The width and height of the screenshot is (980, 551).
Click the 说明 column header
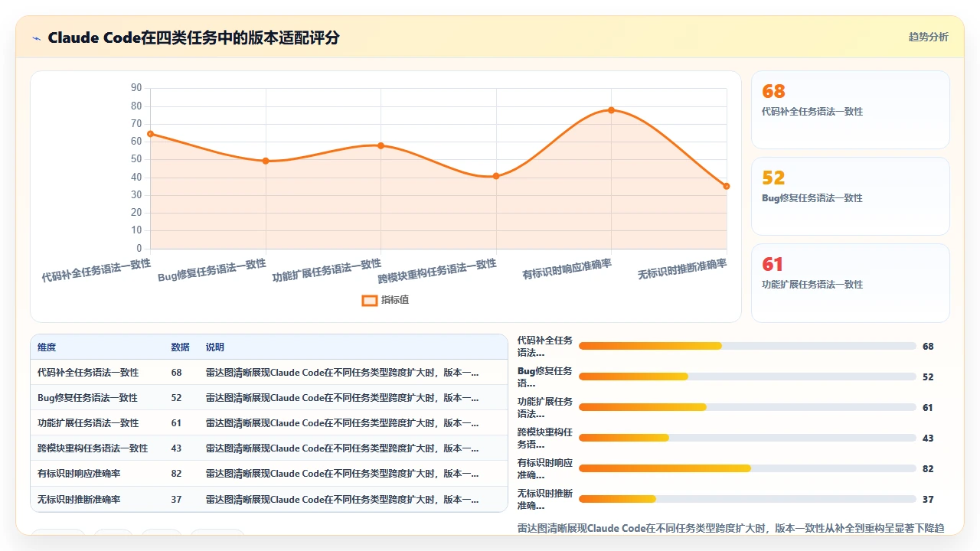tap(215, 347)
